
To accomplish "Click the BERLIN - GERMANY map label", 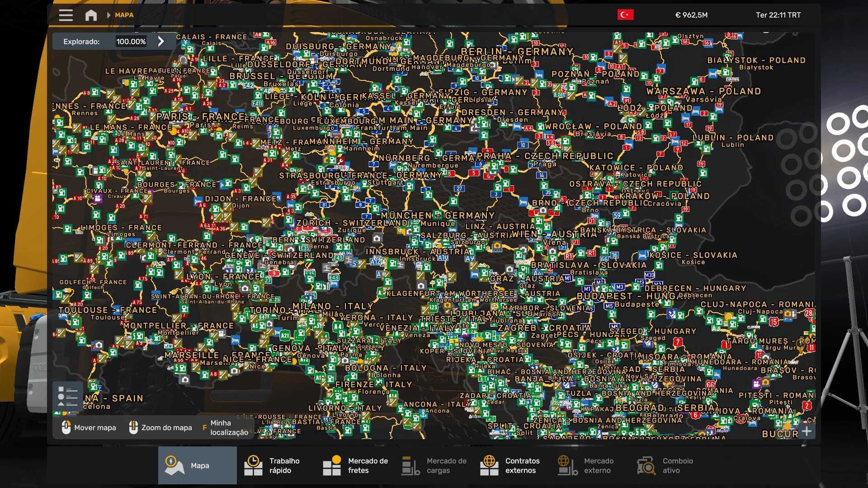I will [517, 52].
